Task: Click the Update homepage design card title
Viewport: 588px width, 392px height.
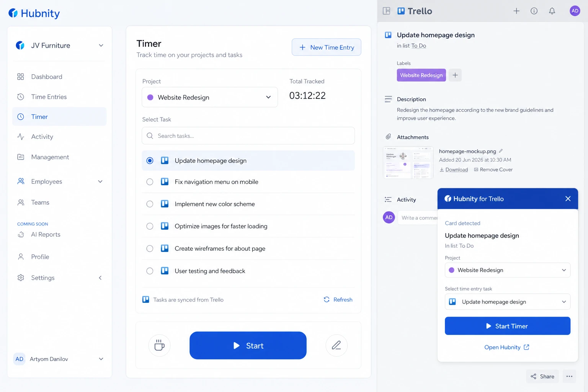Action: pyautogui.click(x=436, y=35)
